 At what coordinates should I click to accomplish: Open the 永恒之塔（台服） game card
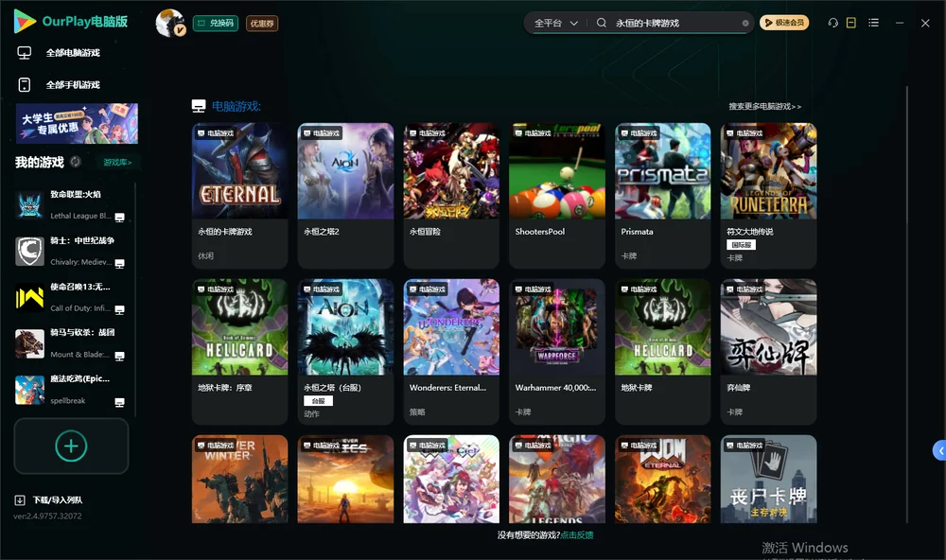pos(345,352)
